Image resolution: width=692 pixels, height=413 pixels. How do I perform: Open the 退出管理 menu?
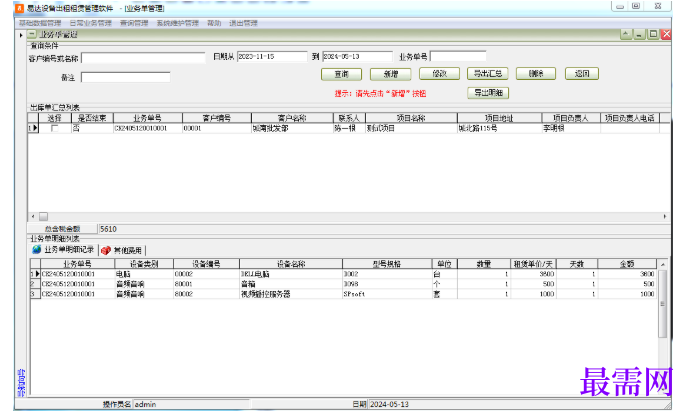[243, 23]
